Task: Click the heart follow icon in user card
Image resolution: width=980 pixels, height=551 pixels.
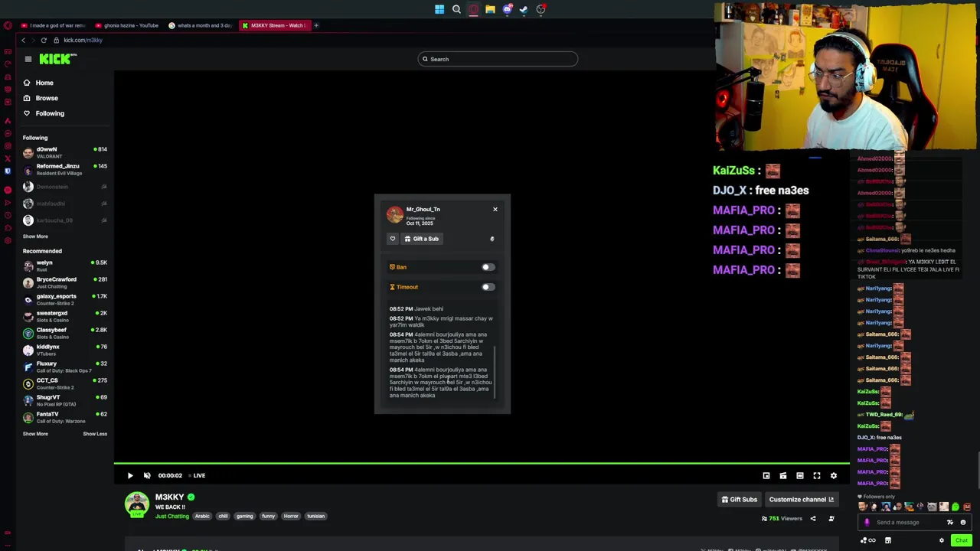Action: tap(393, 239)
